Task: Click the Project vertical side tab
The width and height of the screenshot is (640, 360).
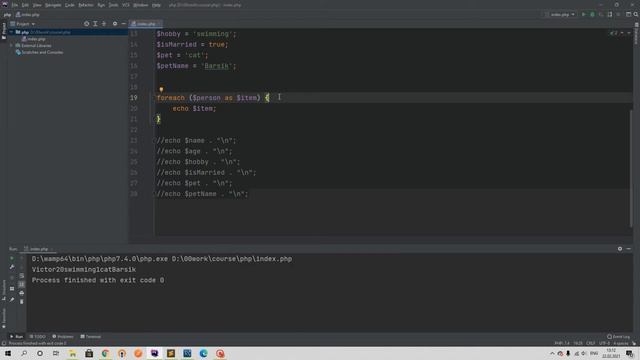Action: pyautogui.click(x=4, y=31)
